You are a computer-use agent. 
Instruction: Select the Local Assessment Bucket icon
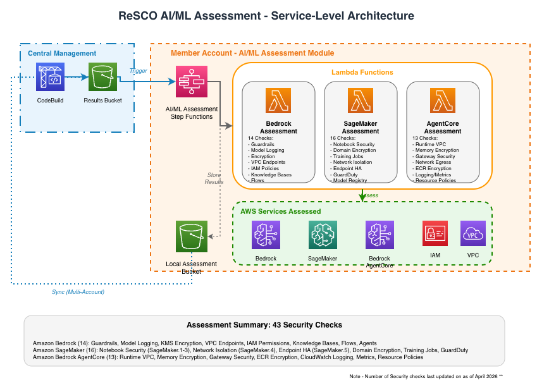[x=192, y=236]
